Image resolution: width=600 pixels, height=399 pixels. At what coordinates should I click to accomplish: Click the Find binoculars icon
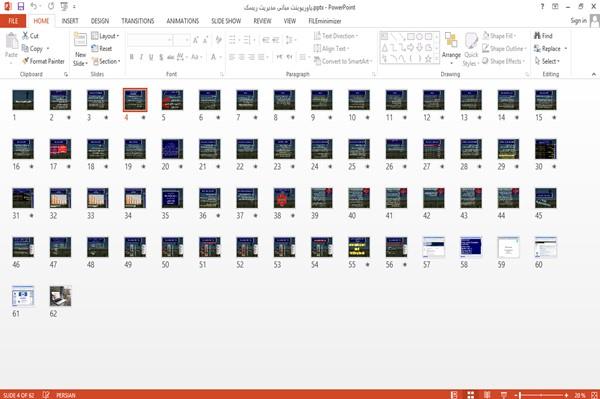[x=537, y=36]
